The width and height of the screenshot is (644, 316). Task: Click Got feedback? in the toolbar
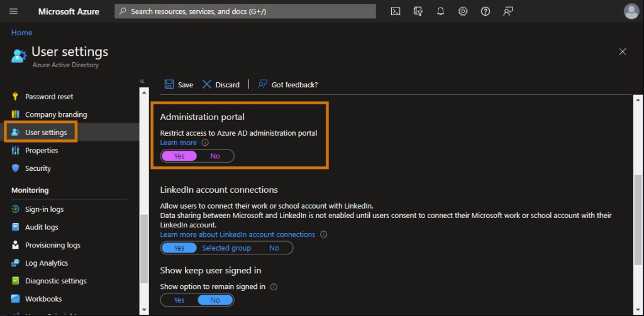tap(287, 85)
